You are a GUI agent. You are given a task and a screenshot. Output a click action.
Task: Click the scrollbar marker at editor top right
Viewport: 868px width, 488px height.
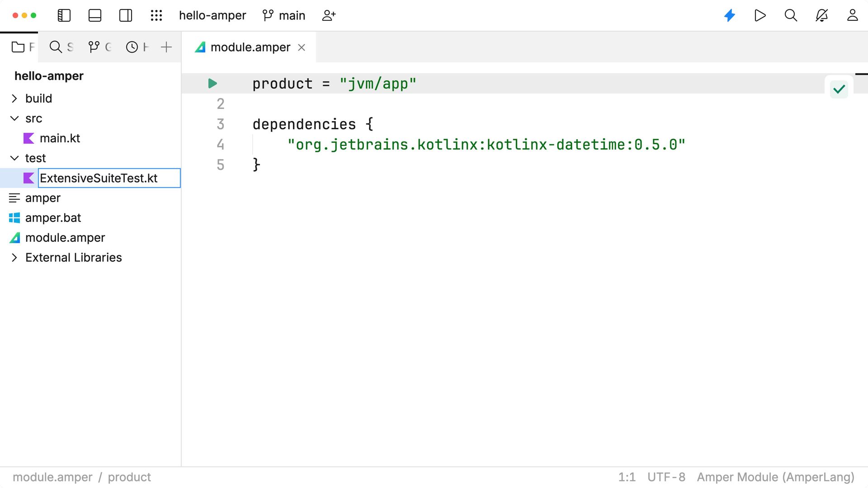861,74
